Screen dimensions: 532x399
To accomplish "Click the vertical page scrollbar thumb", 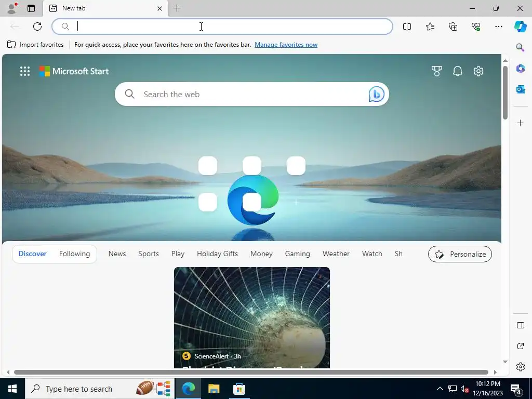I will click(505, 92).
